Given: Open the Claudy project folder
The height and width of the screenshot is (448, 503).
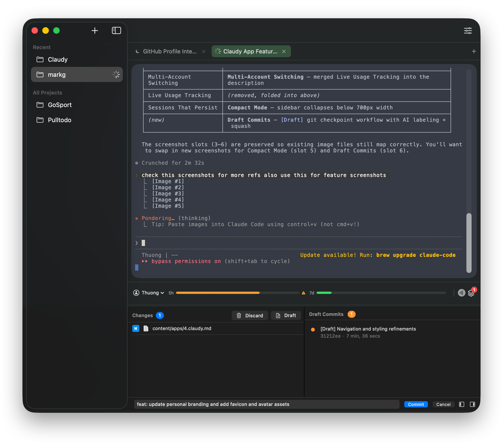Looking at the screenshot, I should tap(58, 59).
